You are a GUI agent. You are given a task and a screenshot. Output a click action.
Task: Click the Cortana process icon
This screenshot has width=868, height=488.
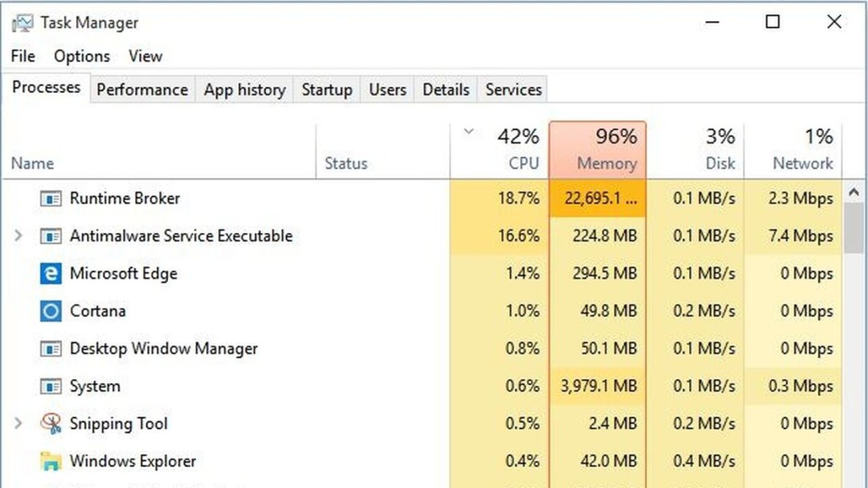[x=53, y=310]
